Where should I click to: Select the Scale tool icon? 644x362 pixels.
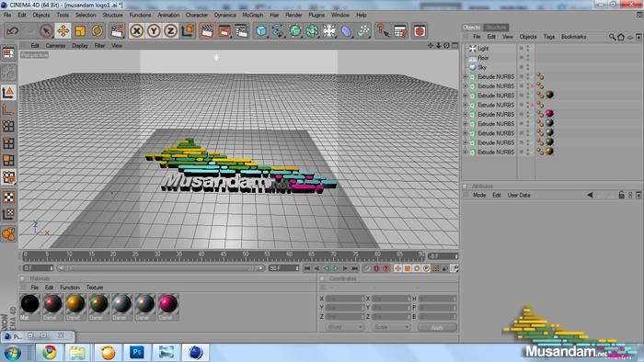pos(80,30)
